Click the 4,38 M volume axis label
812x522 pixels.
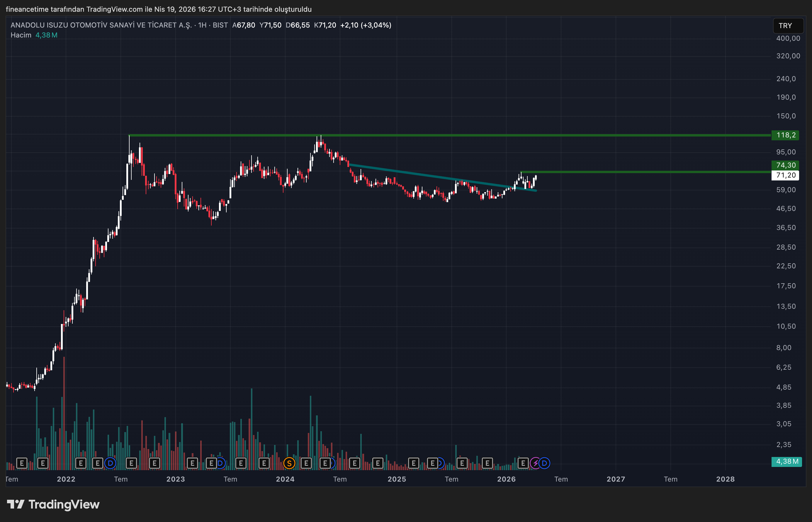[x=786, y=462]
